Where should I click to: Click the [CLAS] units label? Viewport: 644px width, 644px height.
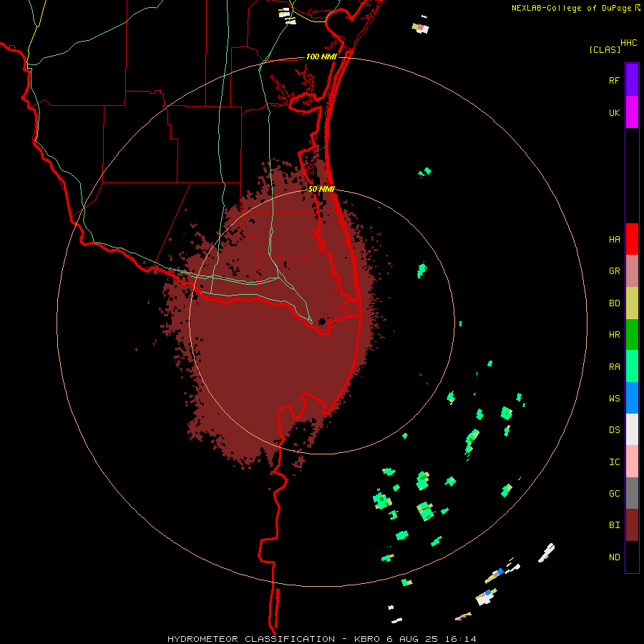pos(605,49)
